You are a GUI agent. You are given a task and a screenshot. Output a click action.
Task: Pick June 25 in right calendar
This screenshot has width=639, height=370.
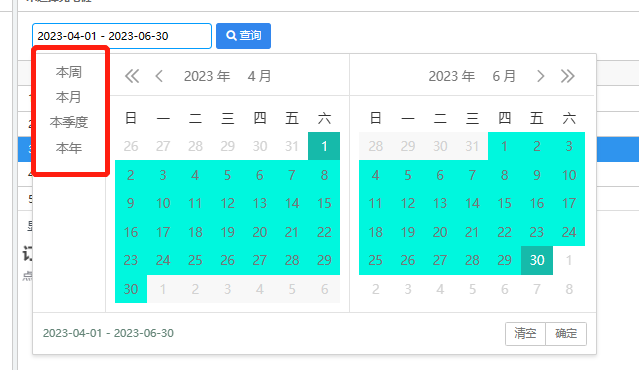click(x=375, y=260)
